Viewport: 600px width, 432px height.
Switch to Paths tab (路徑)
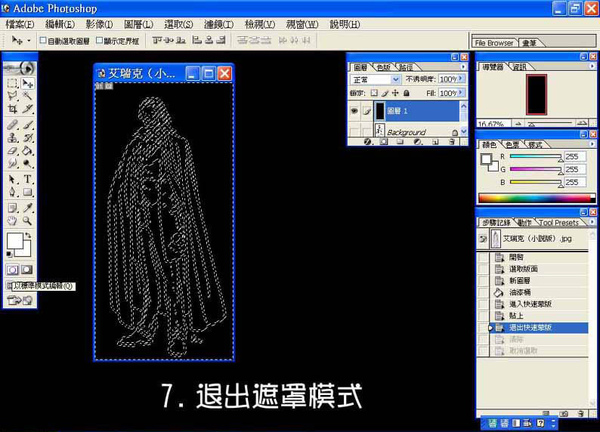tap(406, 67)
